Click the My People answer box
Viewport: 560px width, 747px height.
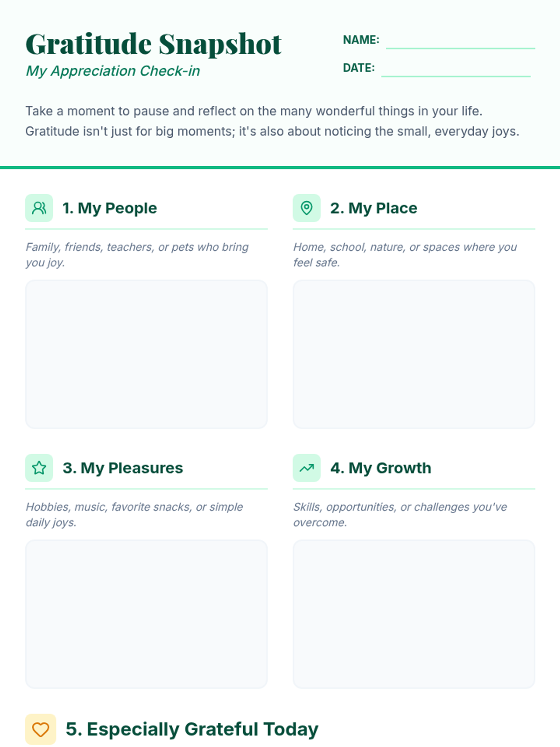(147, 354)
